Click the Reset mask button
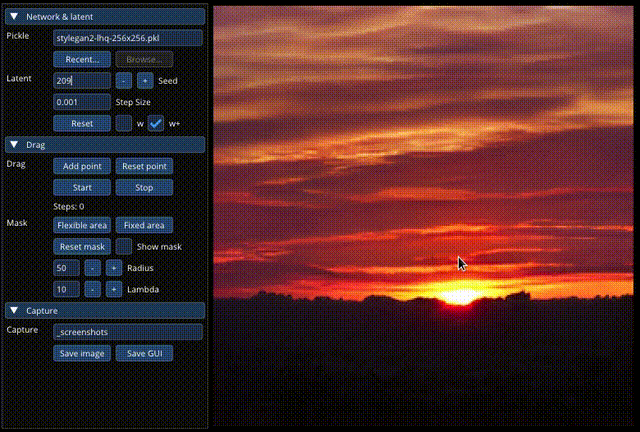 pos(82,247)
